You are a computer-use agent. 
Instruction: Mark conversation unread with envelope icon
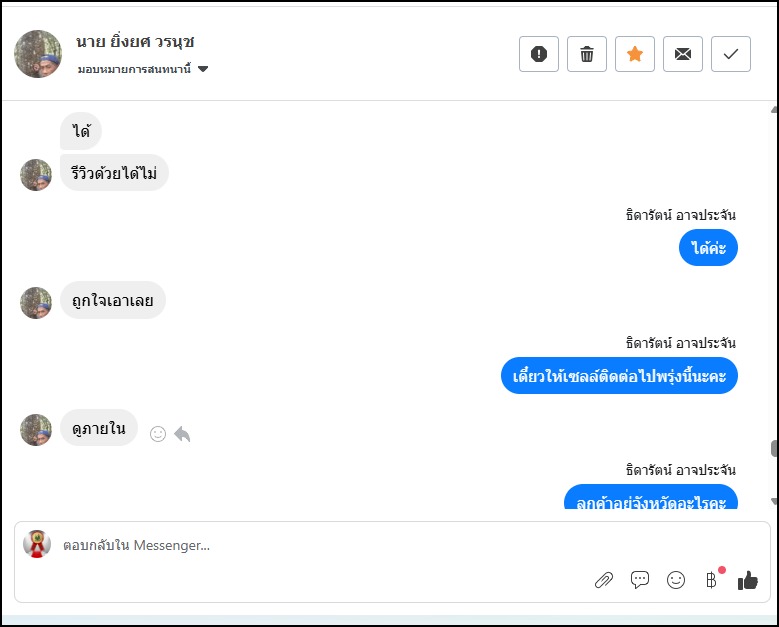click(683, 54)
